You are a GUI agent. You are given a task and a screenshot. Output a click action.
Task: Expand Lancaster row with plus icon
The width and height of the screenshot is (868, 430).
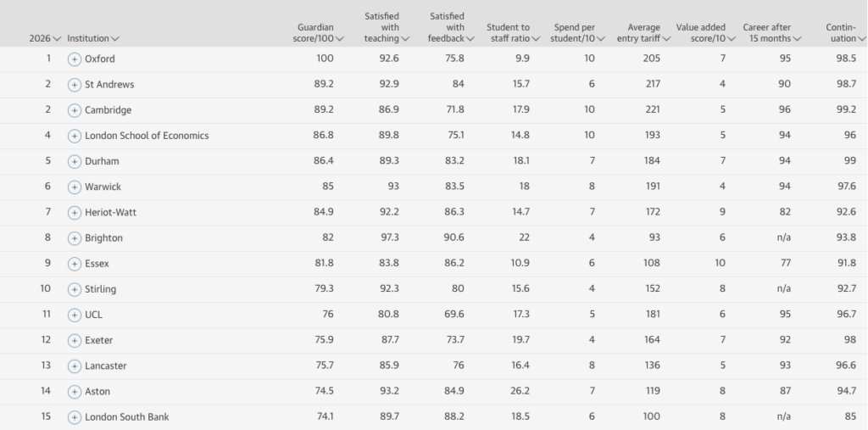75,366
